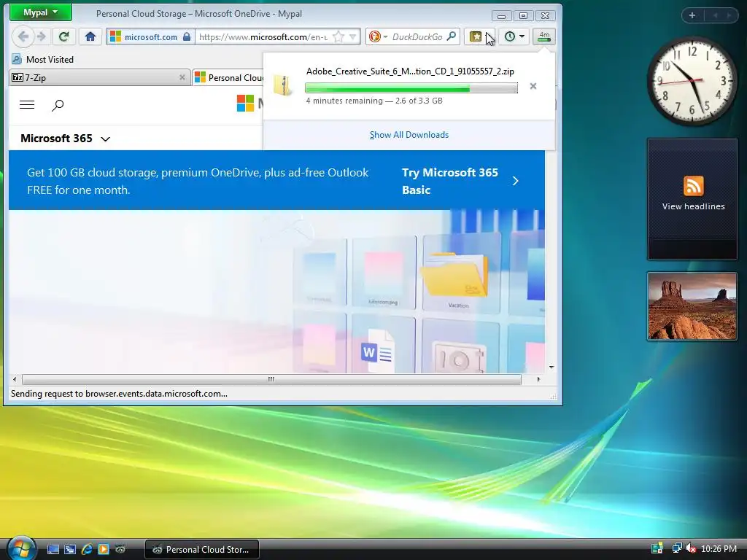The image size is (747, 560).
Task: Click the vertical scrollbar down arrow
Action: 551,367
